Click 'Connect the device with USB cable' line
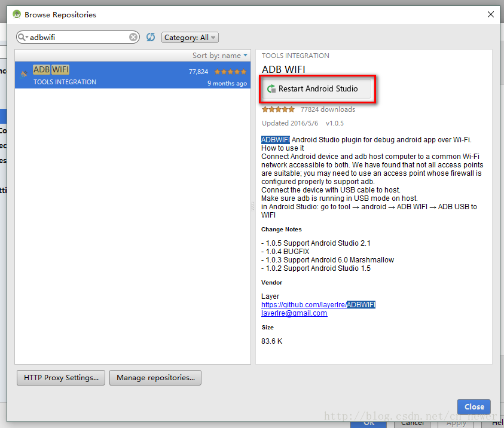This screenshot has width=504, height=428. [x=331, y=190]
